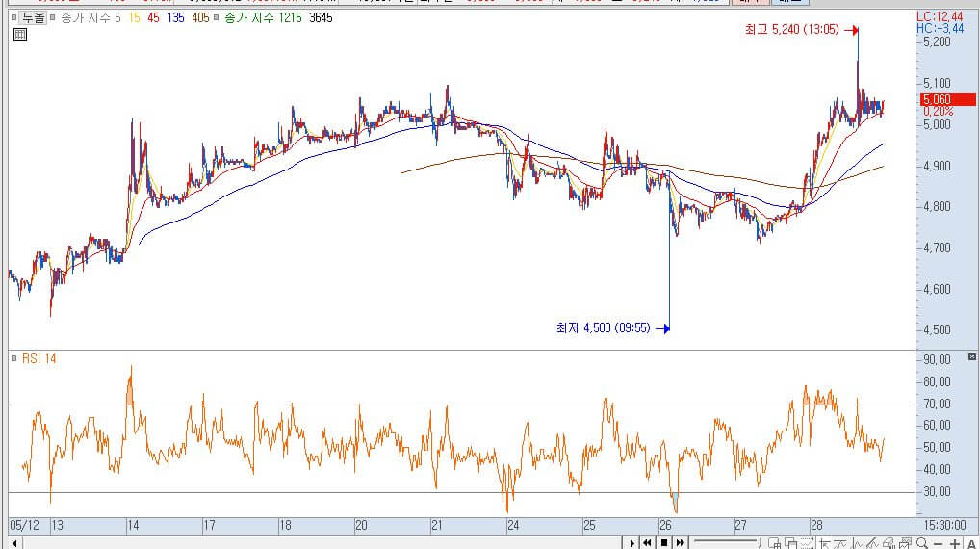Screen dimensions: 980x549
Task: Click the yellow 15 moving average label
Action: pos(135,17)
